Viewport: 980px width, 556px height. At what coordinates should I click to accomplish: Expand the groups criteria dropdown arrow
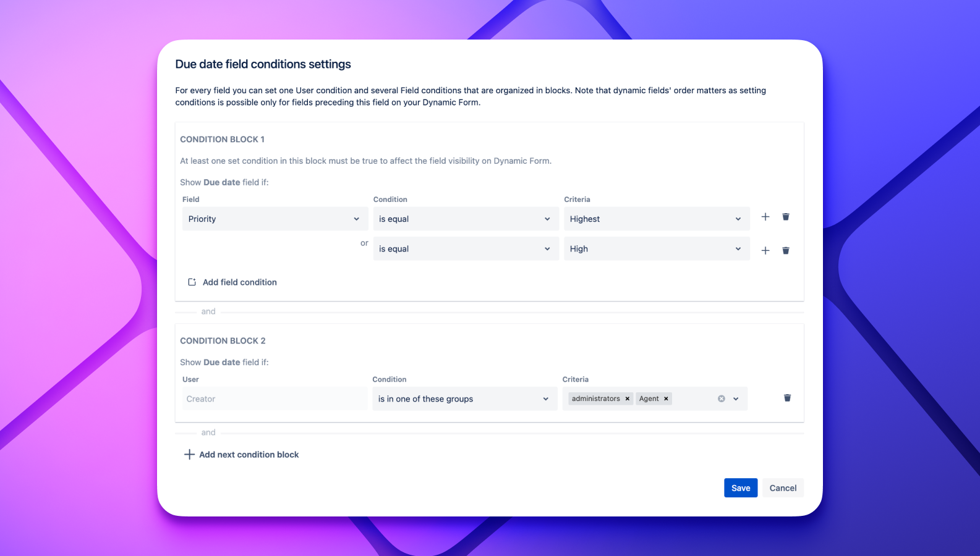click(736, 399)
